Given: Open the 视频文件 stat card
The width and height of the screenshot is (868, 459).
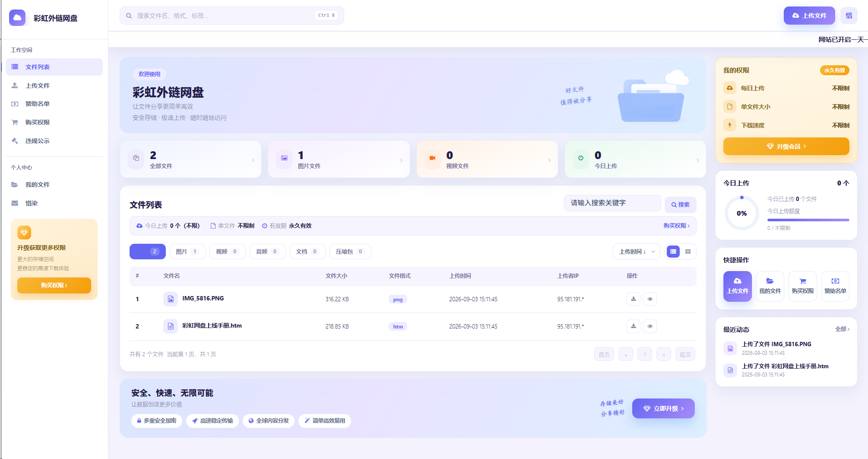Looking at the screenshot, I should [487, 159].
